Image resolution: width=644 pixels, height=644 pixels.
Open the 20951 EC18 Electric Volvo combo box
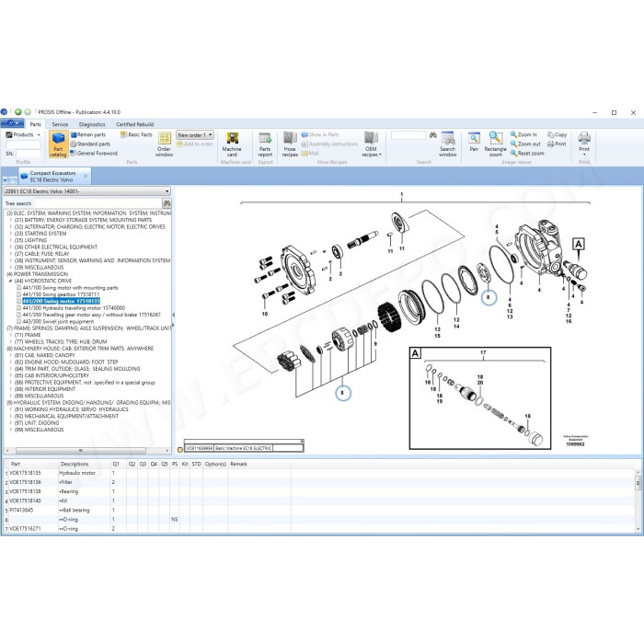point(86,191)
